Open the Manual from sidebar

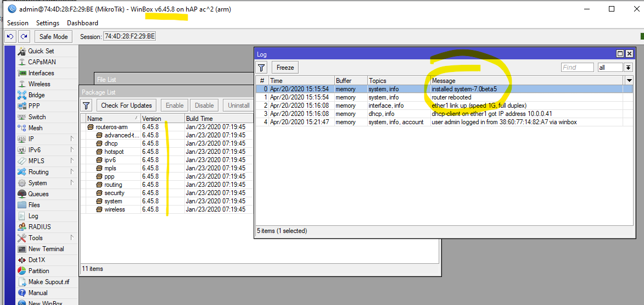click(x=38, y=293)
